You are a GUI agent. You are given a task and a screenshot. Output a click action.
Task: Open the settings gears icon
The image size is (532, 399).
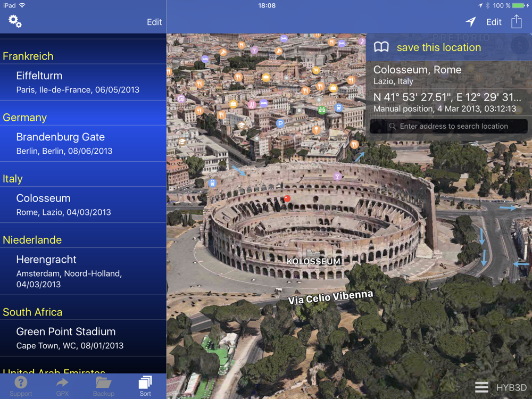coord(15,21)
